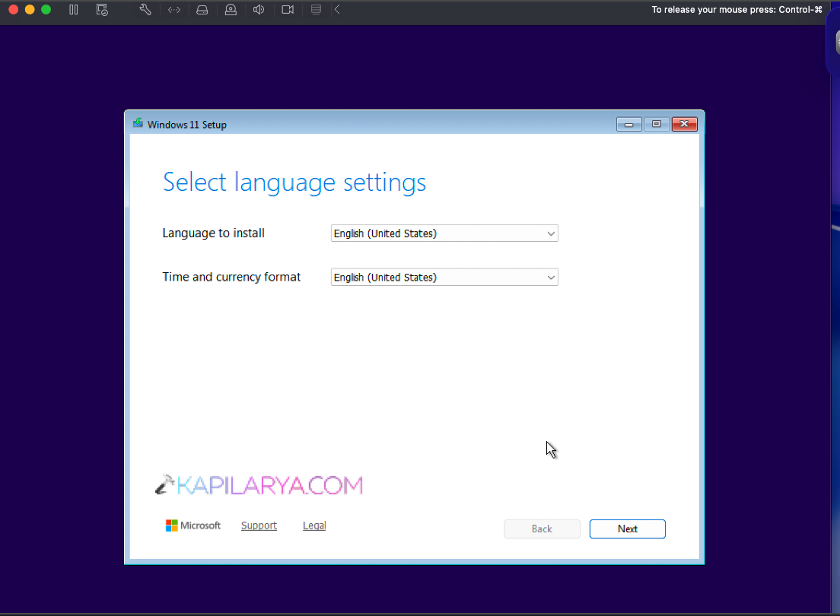
Task: Minimize the Windows 11 Setup window
Action: pos(628,124)
